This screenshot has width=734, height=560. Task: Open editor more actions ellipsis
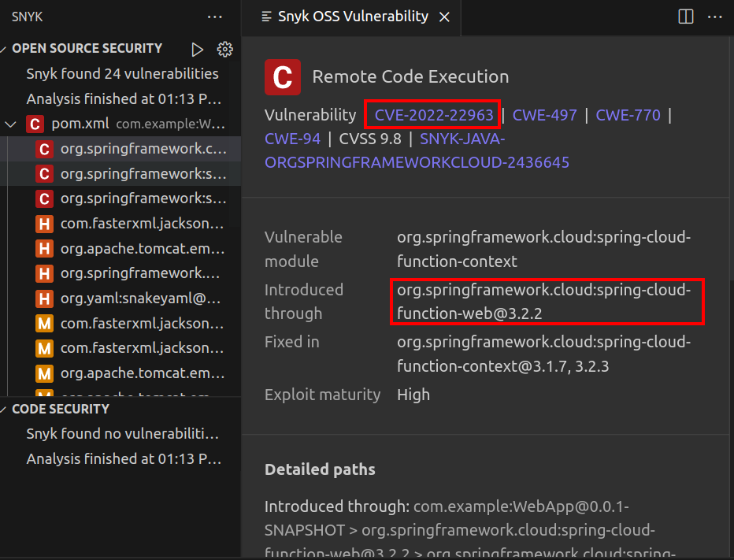(x=714, y=17)
